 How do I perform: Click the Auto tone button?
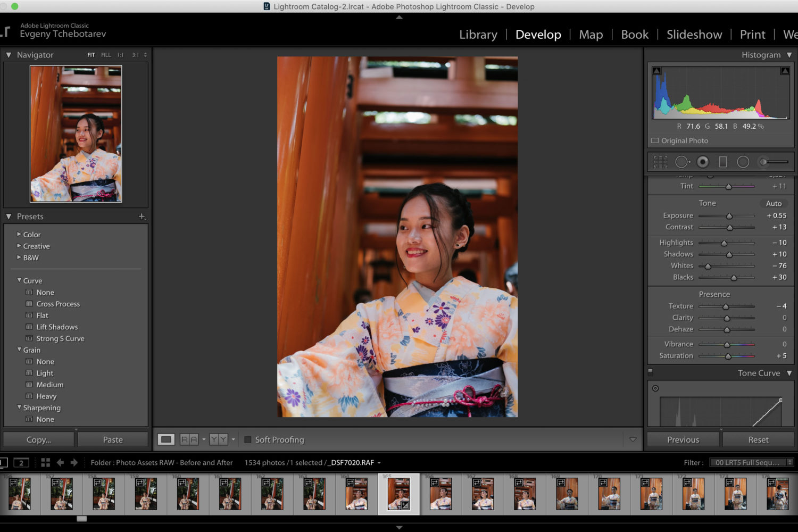click(774, 203)
